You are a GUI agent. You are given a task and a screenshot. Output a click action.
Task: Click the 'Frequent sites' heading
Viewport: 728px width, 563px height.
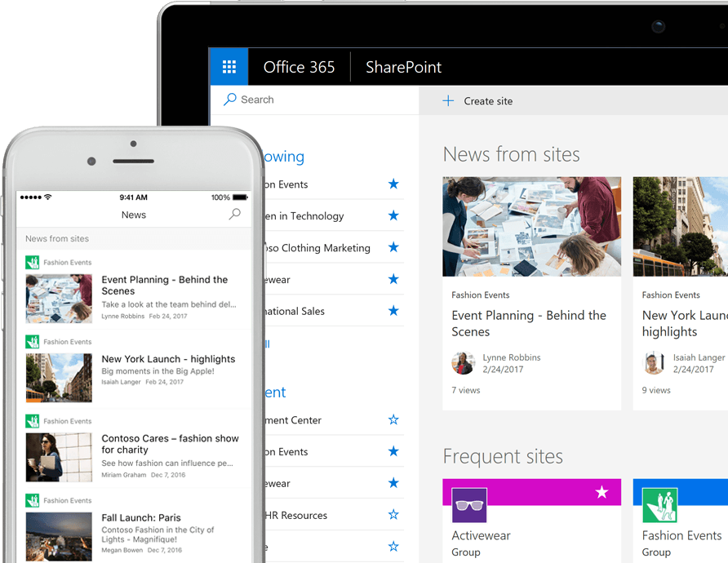coord(503,456)
